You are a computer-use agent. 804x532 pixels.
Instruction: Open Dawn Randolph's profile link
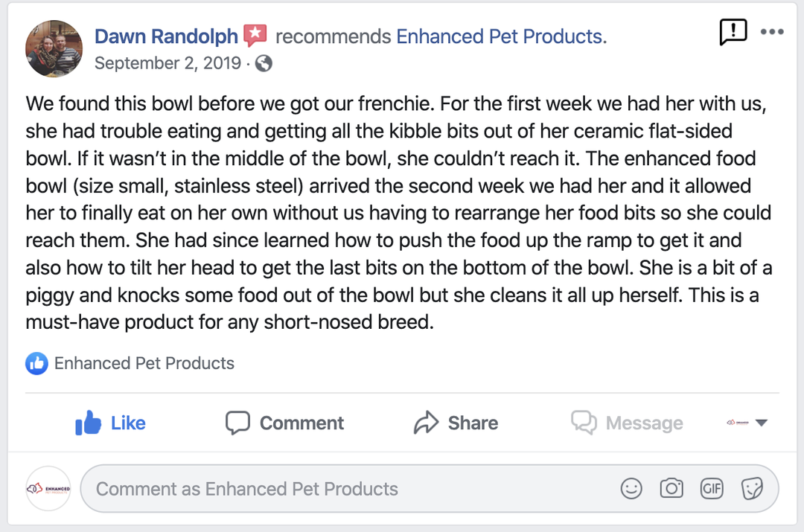166,36
